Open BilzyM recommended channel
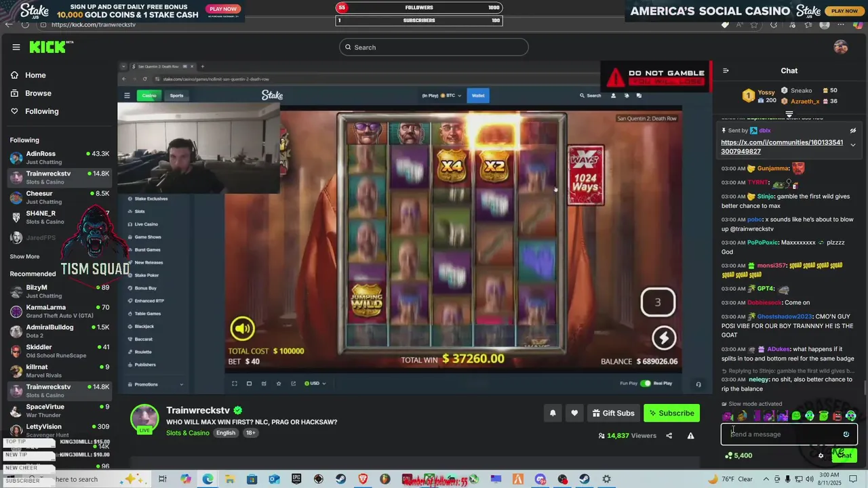 (x=60, y=291)
